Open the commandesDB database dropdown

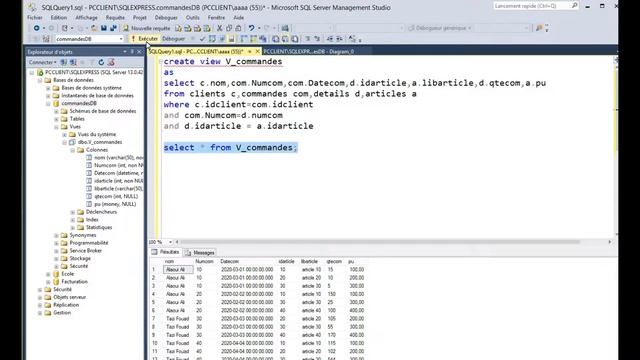point(121,39)
